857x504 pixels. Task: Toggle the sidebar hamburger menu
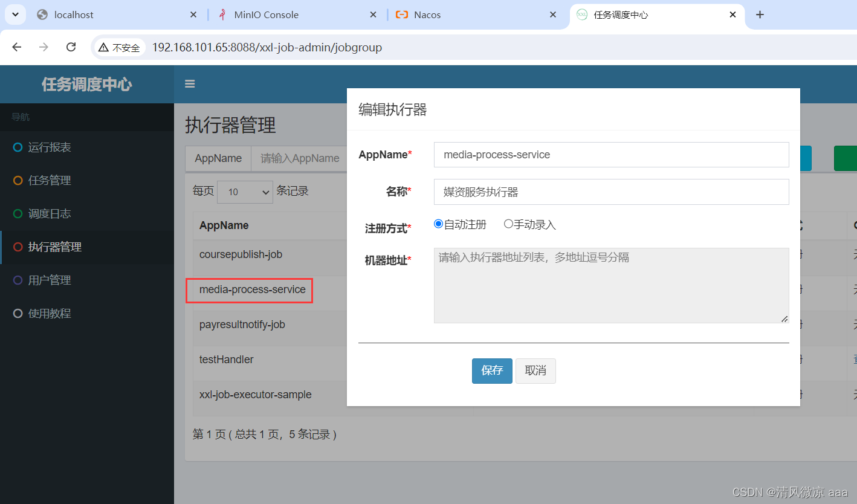pos(190,84)
